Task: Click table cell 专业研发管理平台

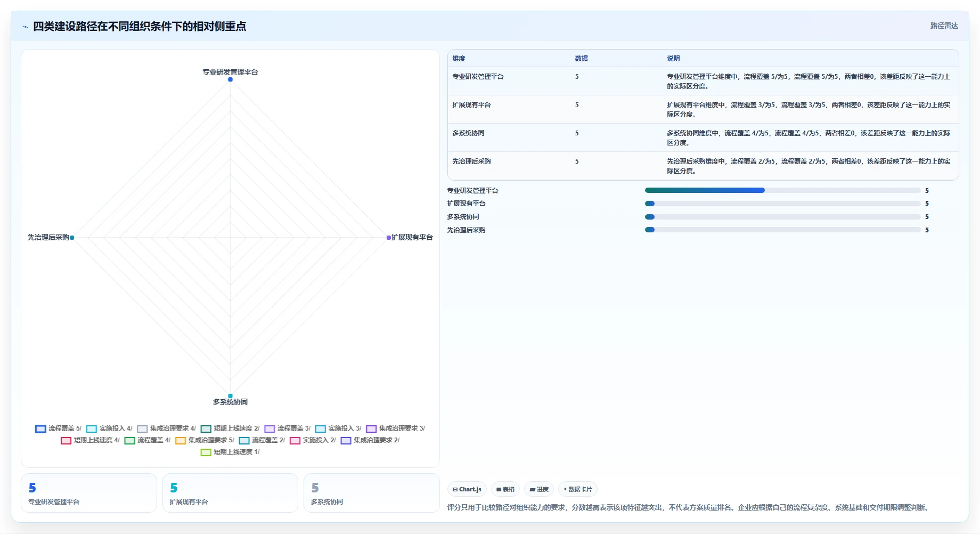Action: click(x=478, y=77)
